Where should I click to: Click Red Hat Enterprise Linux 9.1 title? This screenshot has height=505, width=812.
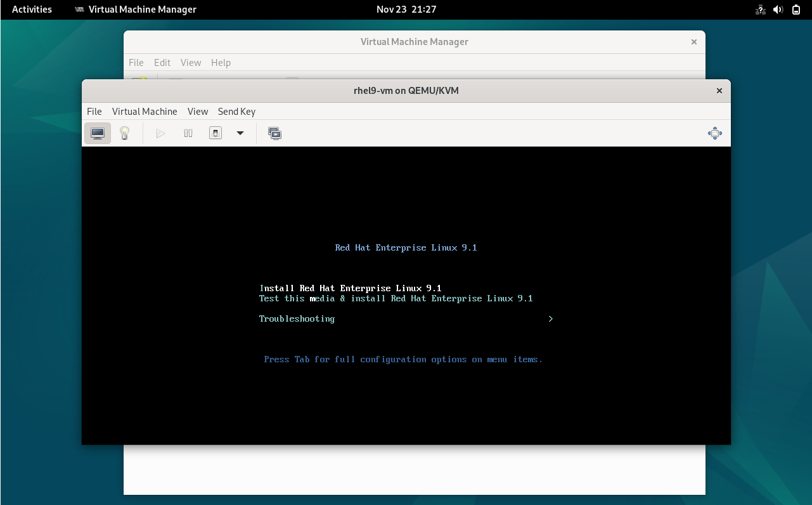(406, 248)
